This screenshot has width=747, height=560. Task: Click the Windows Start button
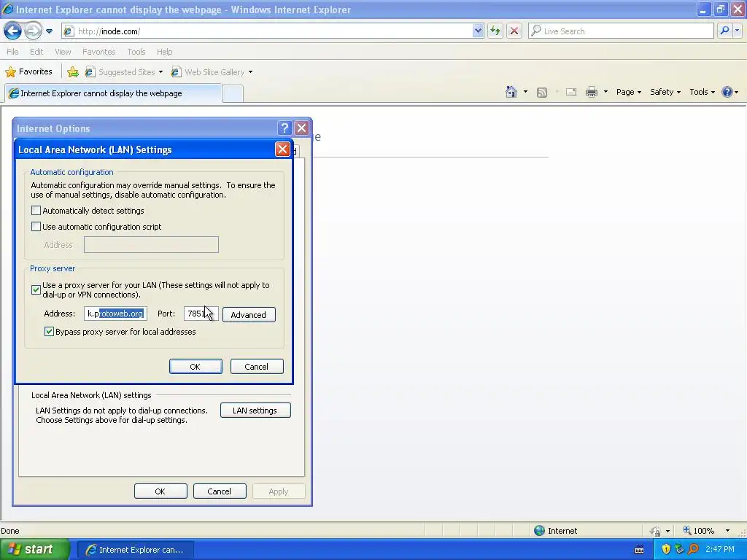[x=34, y=550]
